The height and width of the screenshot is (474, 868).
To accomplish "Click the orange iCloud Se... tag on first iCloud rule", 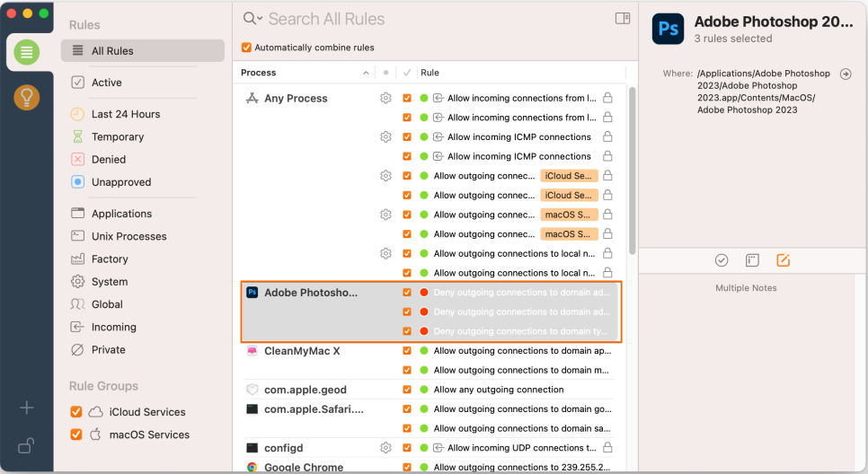I will point(569,175).
